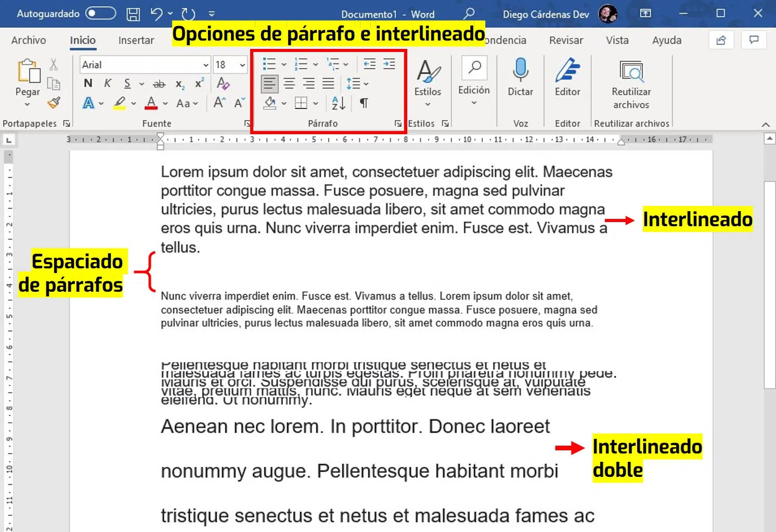Select the center alignment icon
Viewport: 776px width, 532px height.
(x=289, y=83)
